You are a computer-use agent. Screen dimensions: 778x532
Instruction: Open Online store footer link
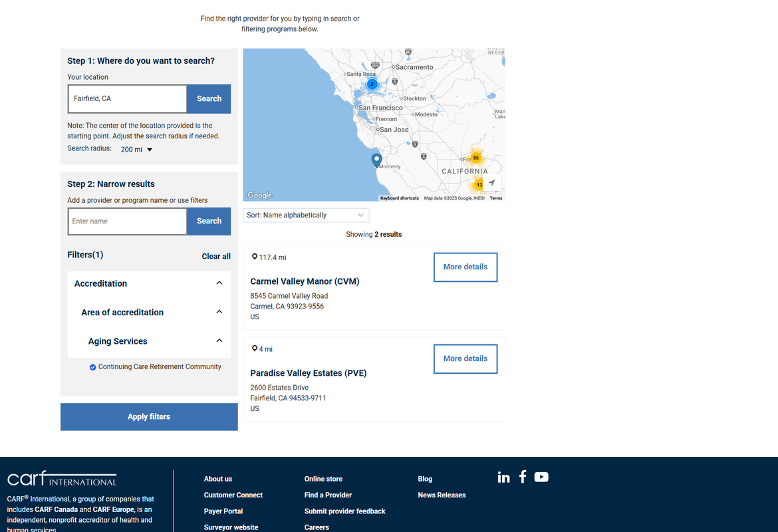(x=324, y=479)
